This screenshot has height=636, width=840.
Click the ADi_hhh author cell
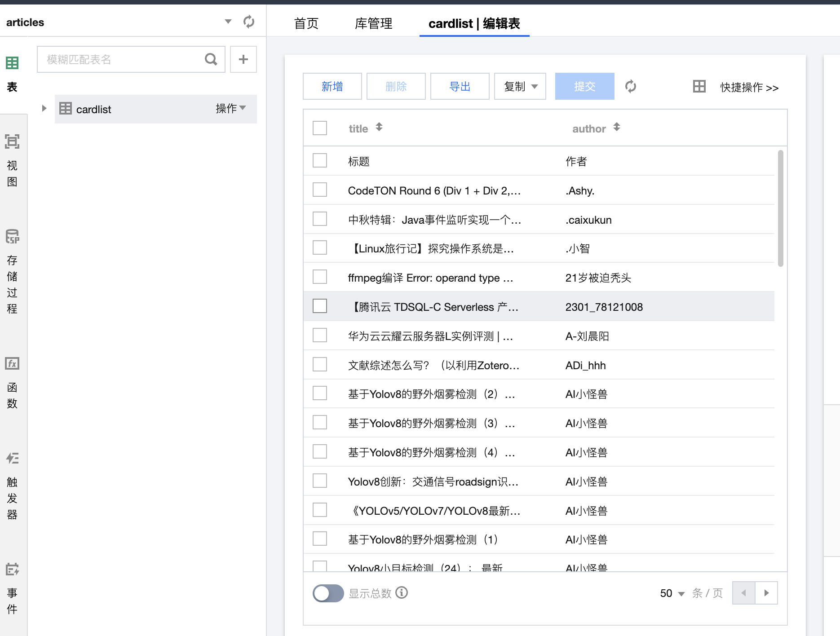coord(585,366)
